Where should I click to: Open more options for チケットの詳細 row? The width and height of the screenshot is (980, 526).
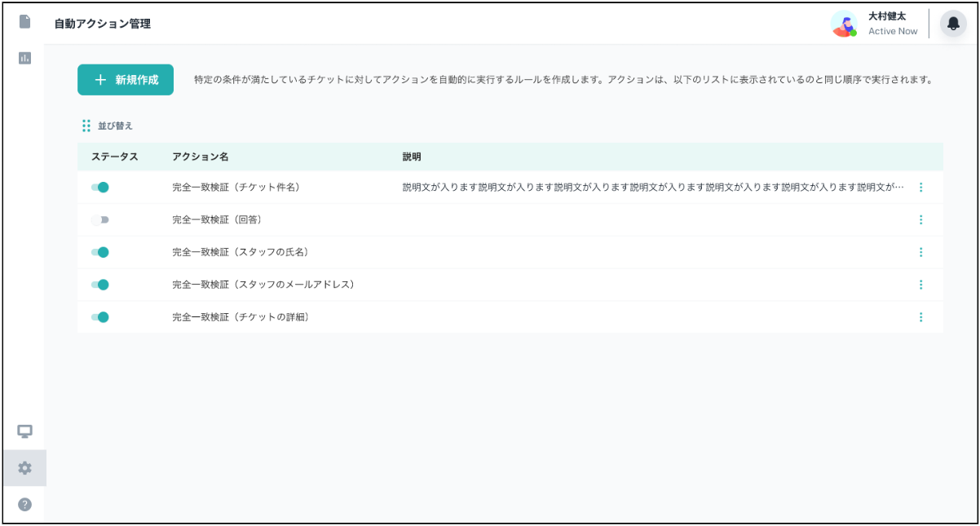click(920, 317)
